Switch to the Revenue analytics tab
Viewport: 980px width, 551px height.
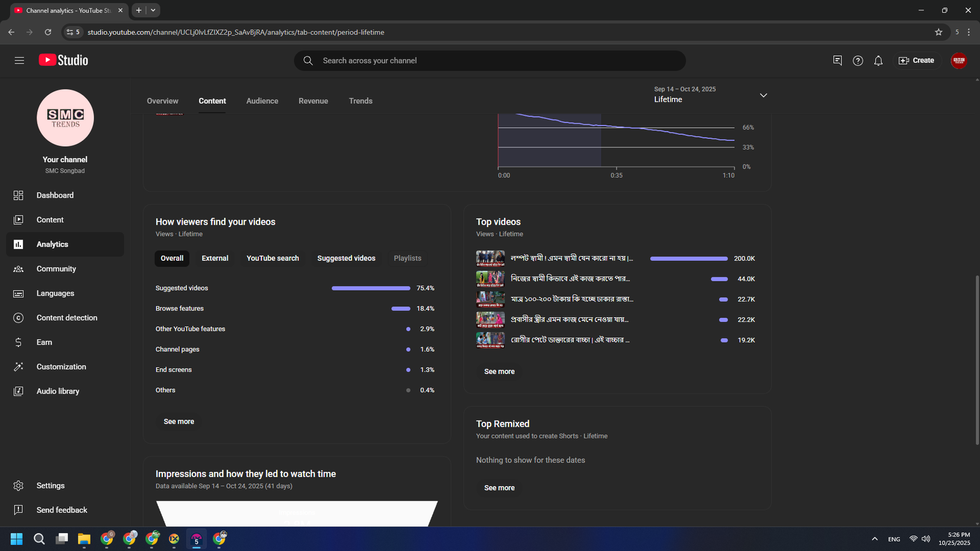(x=314, y=101)
